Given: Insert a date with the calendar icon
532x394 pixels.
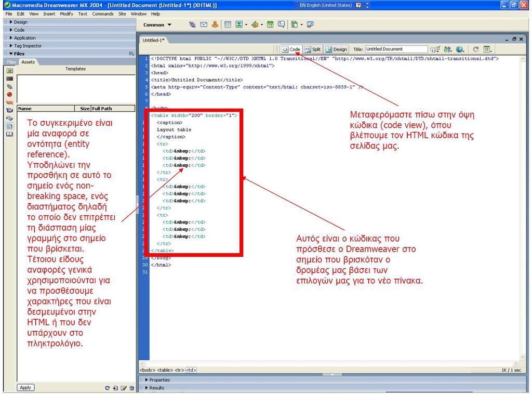Looking at the screenshot, I should click(270, 24).
